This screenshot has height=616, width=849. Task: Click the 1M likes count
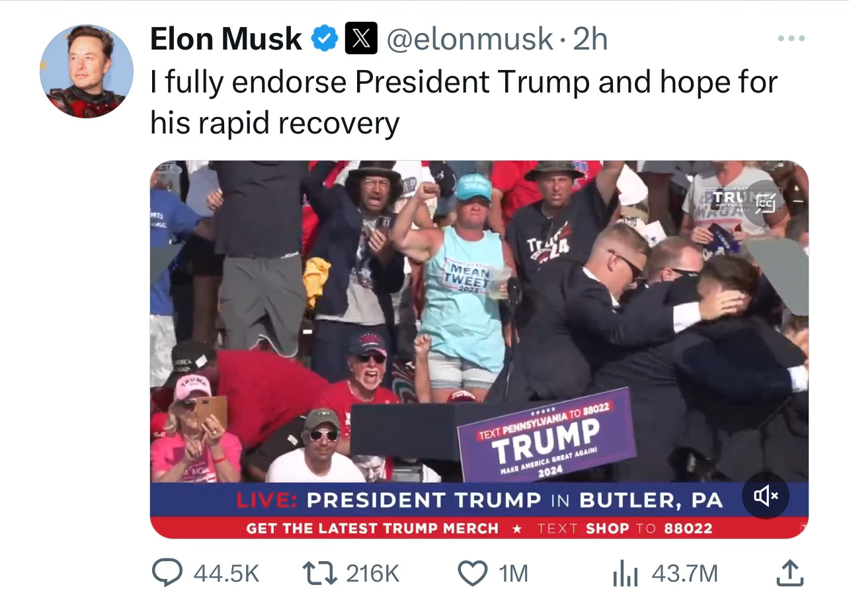513,573
